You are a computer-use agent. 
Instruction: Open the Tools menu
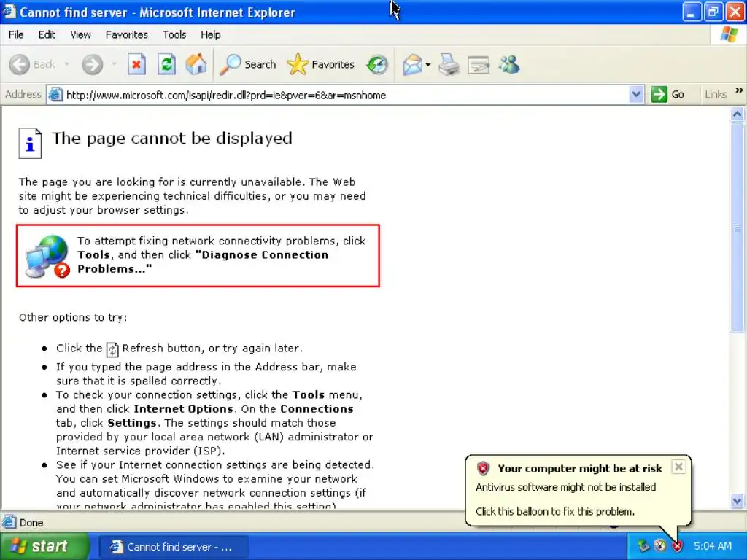174,35
